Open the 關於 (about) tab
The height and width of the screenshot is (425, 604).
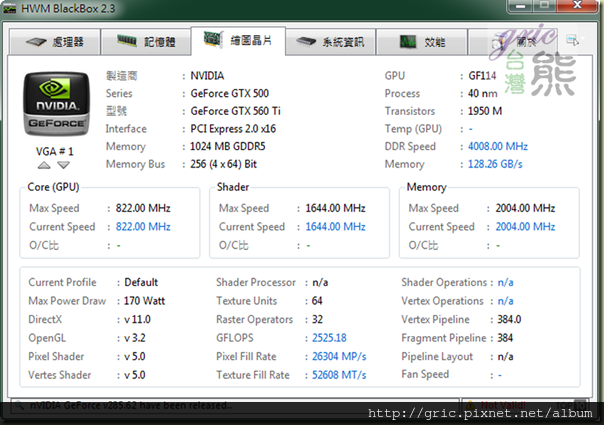click(x=514, y=42)
